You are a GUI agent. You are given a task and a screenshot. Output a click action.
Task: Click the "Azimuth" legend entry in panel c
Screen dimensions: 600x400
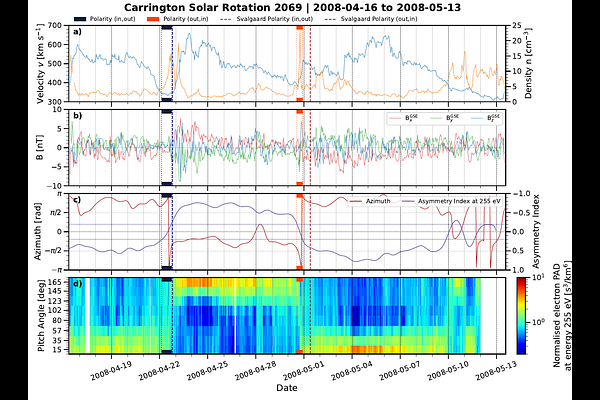coord(370,201)
